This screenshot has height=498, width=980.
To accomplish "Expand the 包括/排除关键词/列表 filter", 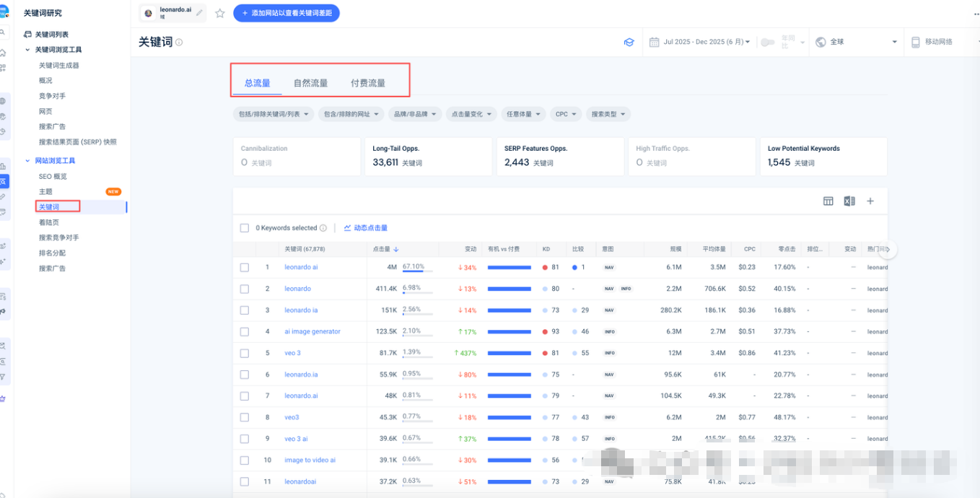I will [x=274, y=114].
